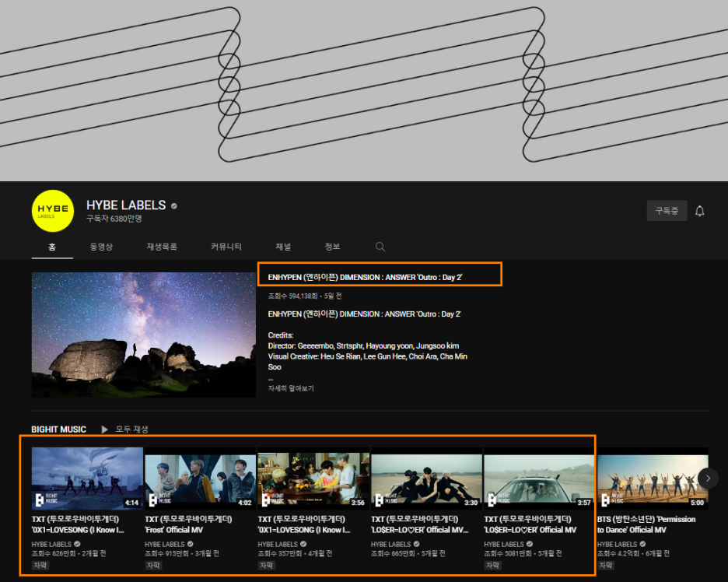Click the verified badge beside the HYBE LABELS title
Screen dimensions: 728x582
coord(174,205)
